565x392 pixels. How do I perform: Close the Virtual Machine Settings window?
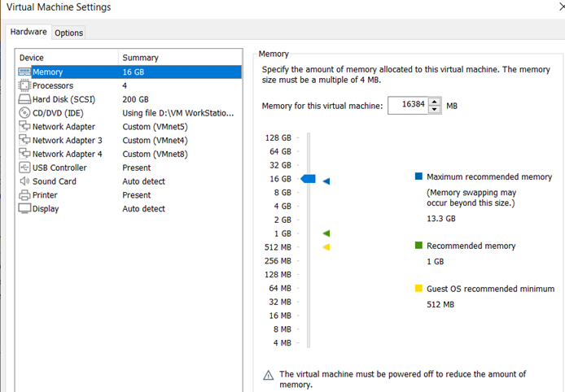[562, 7]
